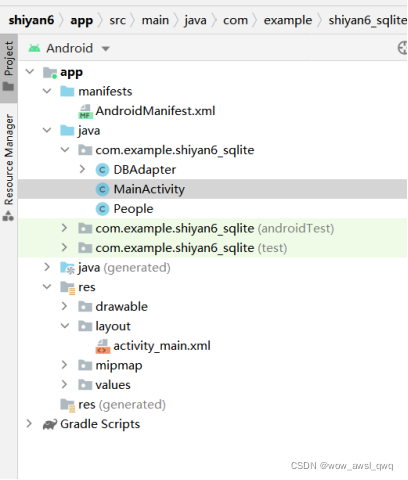Expand the DBAdapter class node
The width and height of the screenshot is (408, 480).
tap(82, 170)
